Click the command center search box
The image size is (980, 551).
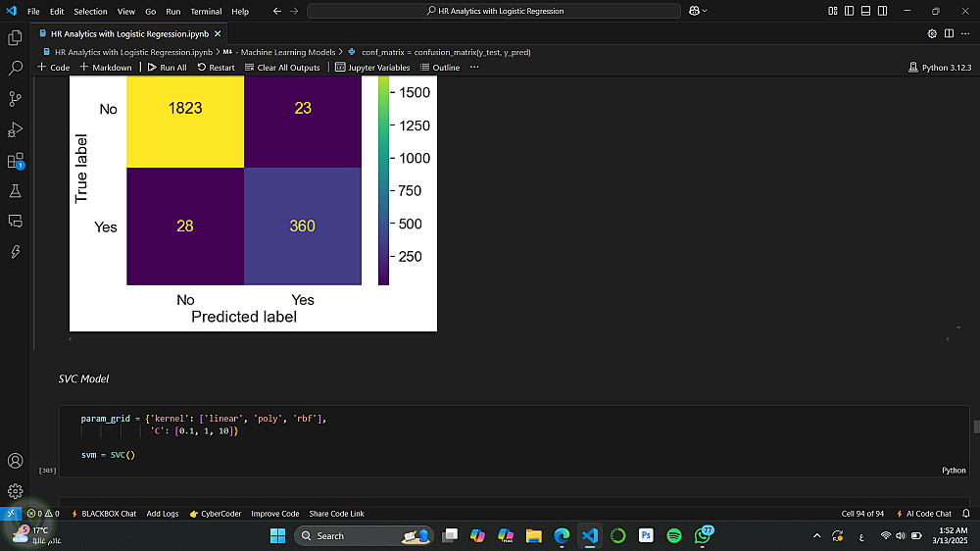494,11
